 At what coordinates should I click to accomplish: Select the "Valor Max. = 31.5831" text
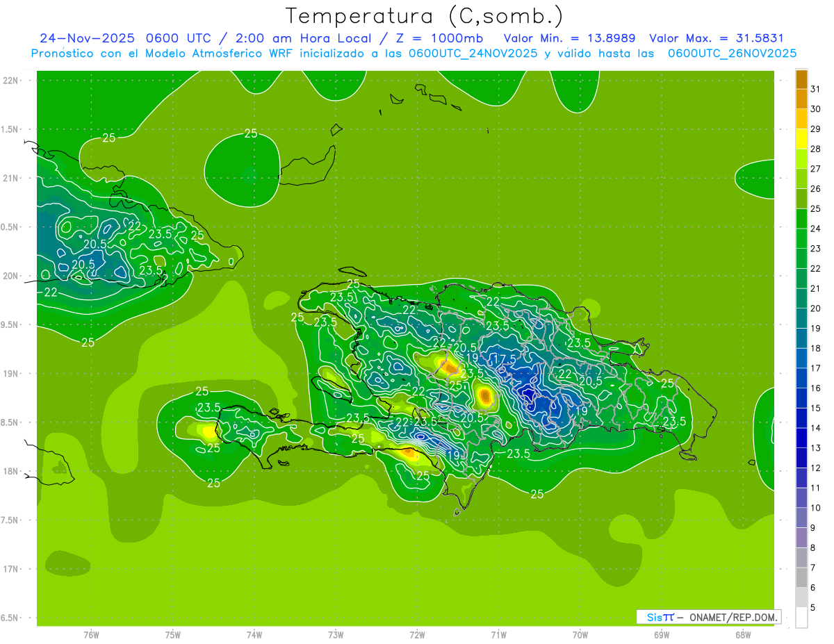tap(717, 38)
